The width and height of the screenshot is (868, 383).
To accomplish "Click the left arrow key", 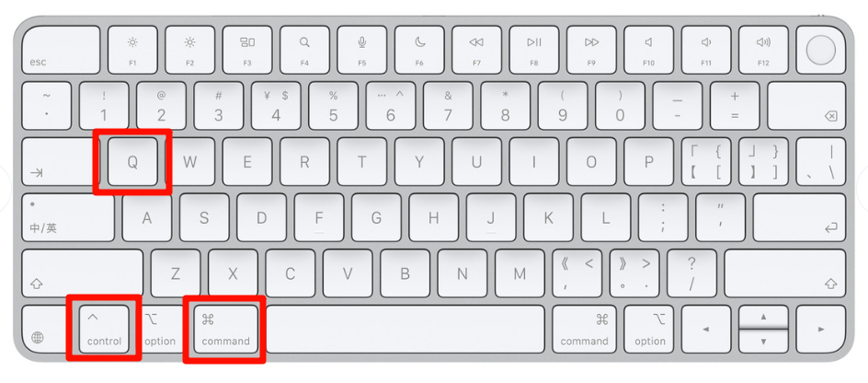I will pos(706,328).
